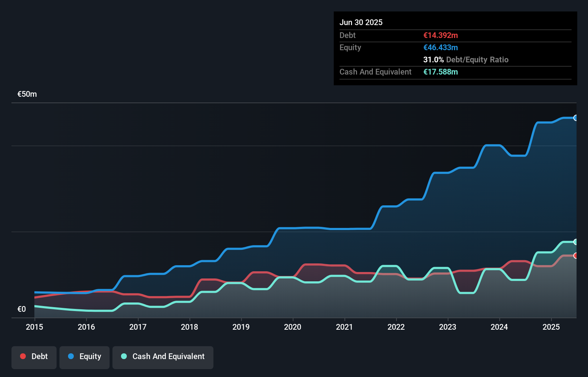Click the blue dot in Equity legend

click(71, 356)
